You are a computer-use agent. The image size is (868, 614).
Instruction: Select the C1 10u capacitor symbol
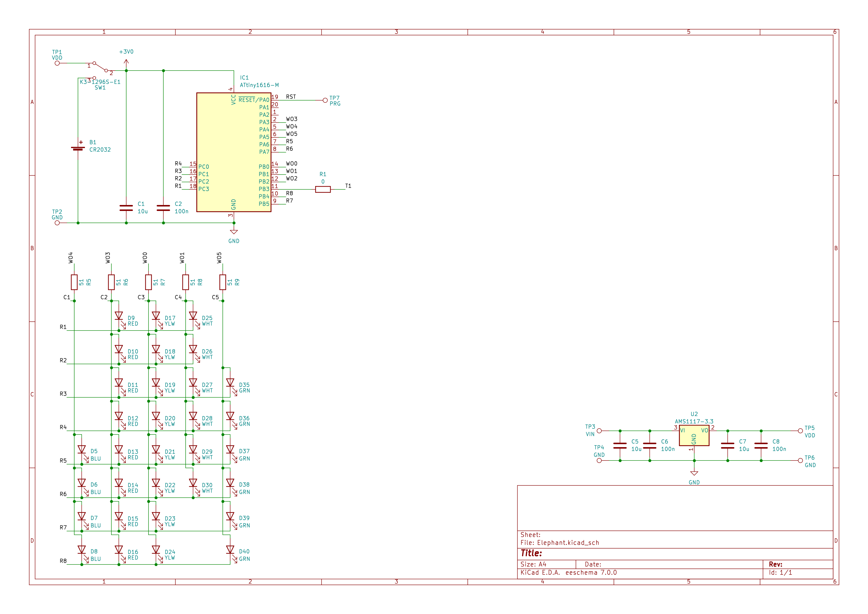126,208
